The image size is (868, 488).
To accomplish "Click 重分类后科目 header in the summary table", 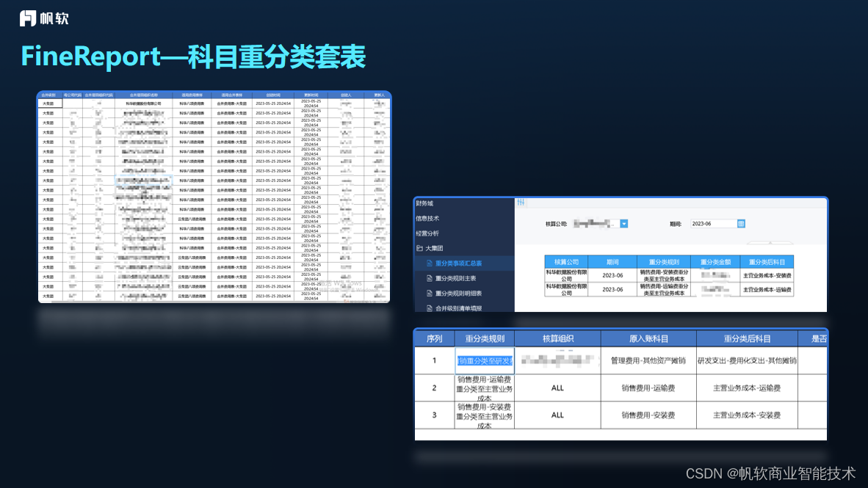I will click(x=767, y=262).
